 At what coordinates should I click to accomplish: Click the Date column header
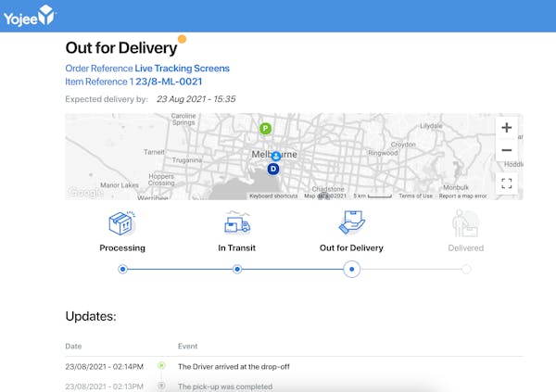click(73, 347)
